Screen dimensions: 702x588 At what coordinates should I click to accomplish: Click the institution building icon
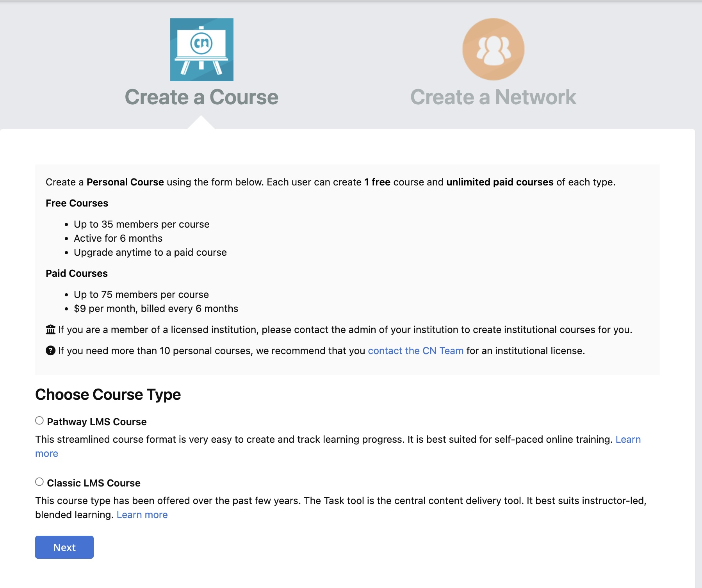pyautogui.click(x=50, y=330)
